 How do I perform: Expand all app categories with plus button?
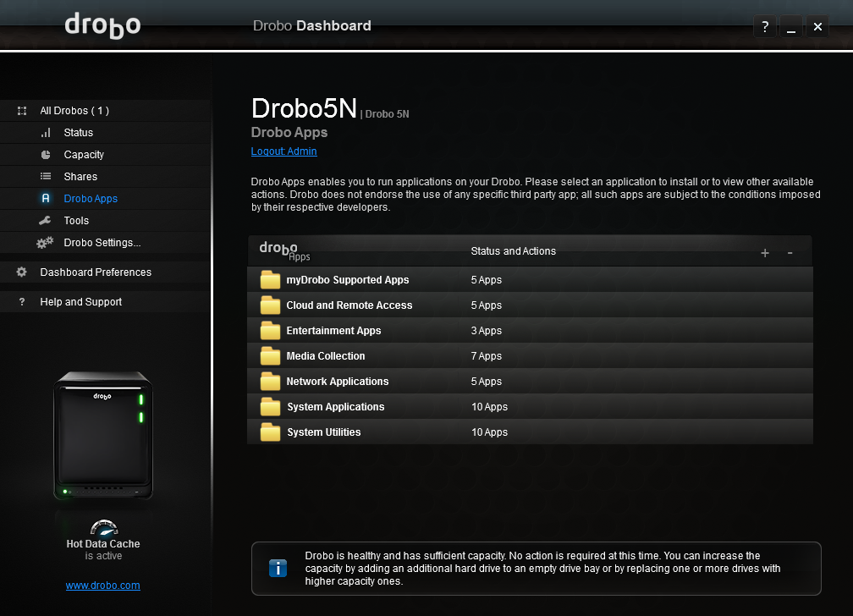(x=765, y=252)
